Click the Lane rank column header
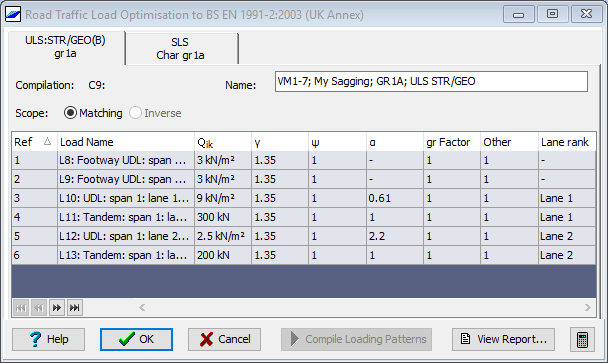 [567, 142]
